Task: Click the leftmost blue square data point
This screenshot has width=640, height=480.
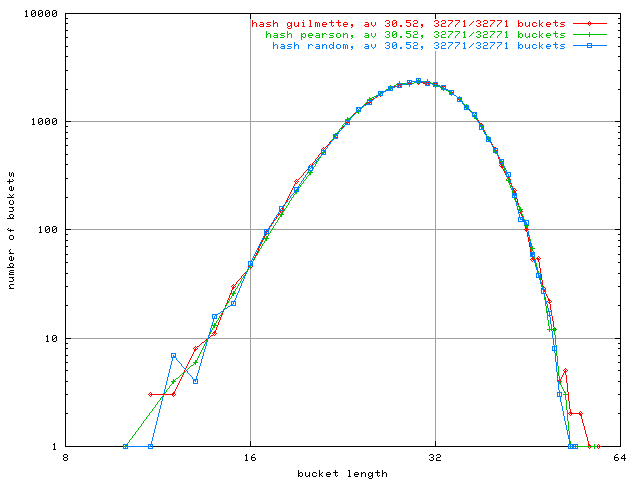Action: 125,446
